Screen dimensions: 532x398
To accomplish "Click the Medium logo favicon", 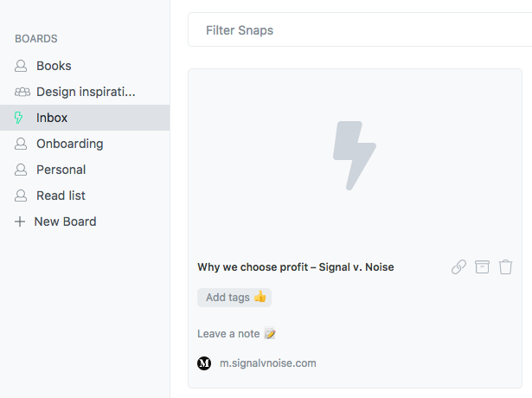I will (204, 363).
